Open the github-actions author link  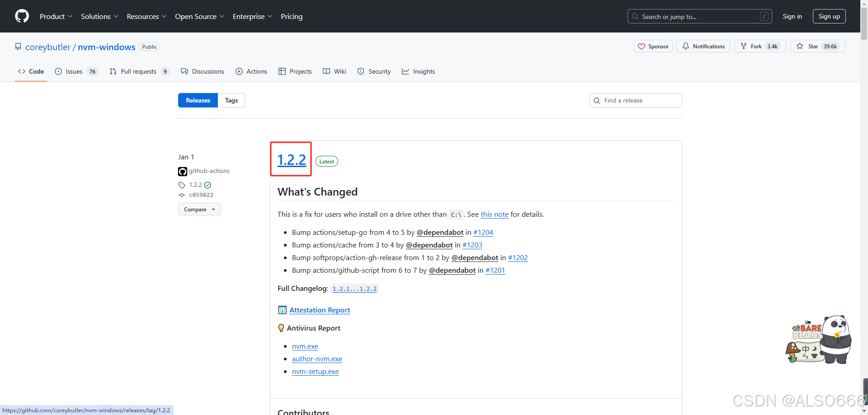coord(209,171)
